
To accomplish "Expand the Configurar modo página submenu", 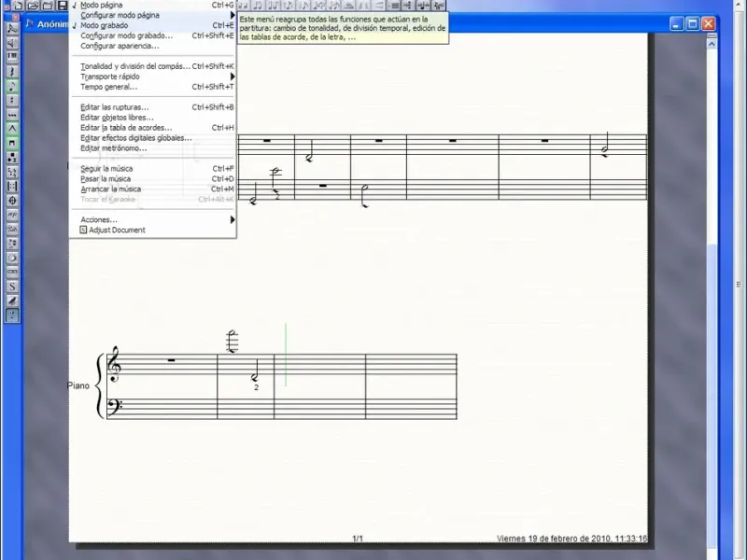I will pyautogui.click(x=152, y=15).
